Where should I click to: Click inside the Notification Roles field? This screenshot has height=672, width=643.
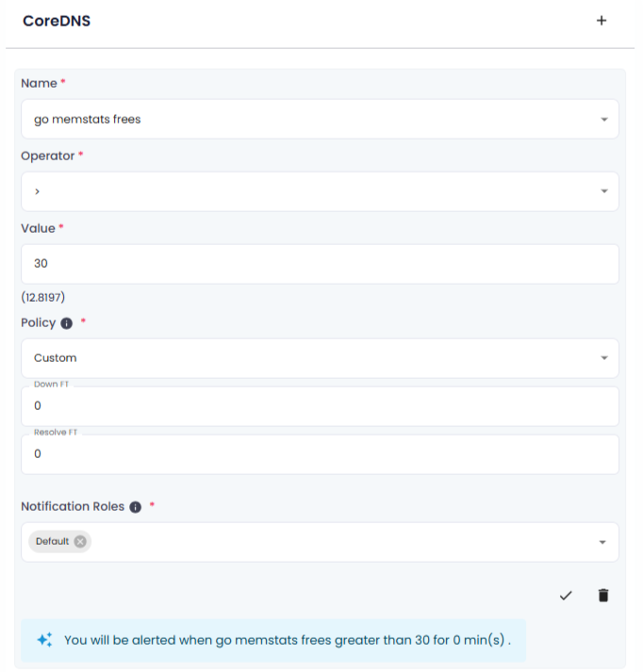click(x=339, y=542)
